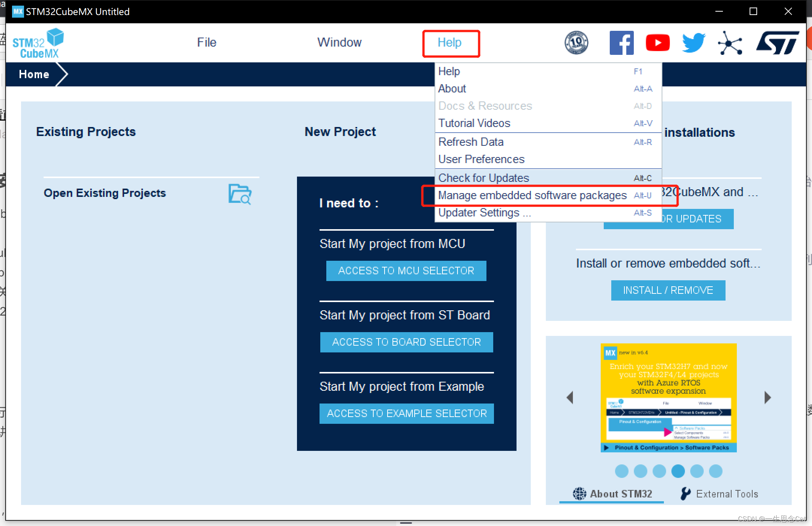Minimize the STM32CubeMX window
The height and width of the screenshot is (526, 812).
coord(719,12)
